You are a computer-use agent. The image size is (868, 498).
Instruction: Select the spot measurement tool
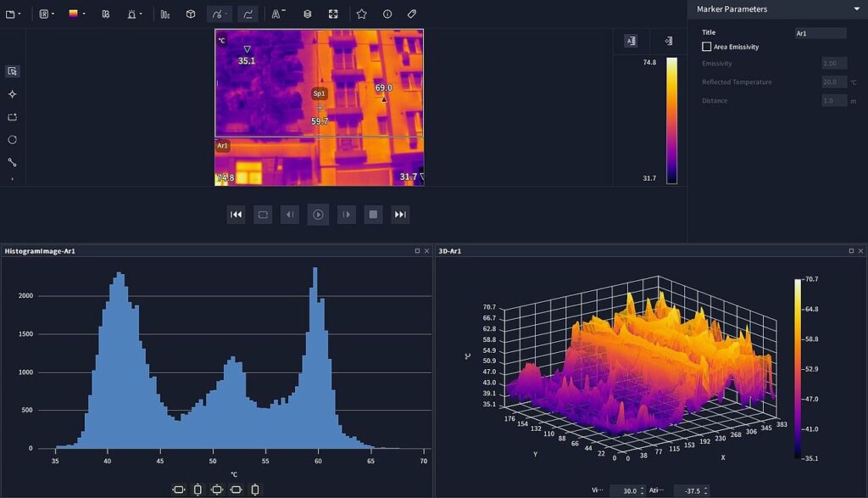click(12, 94)
